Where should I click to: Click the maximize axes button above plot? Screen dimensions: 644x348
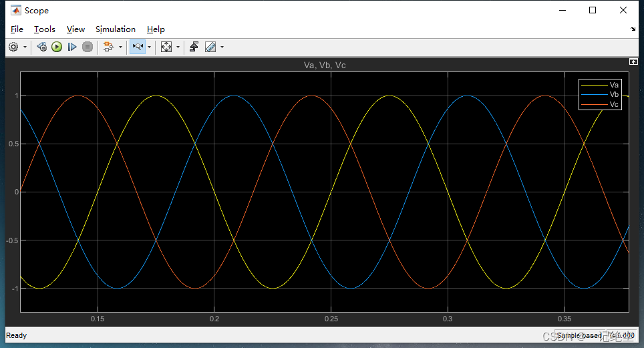(633, 61)
